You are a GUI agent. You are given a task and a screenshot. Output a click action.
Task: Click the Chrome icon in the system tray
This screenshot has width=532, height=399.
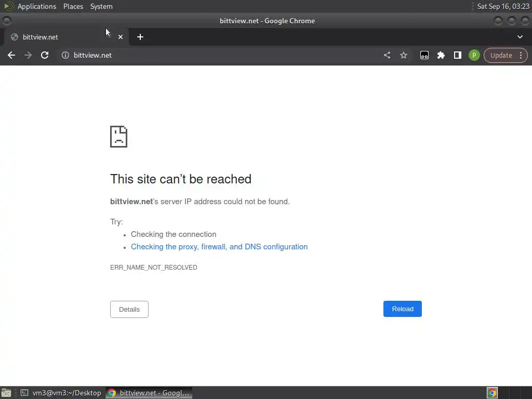[x=493, y=393]
